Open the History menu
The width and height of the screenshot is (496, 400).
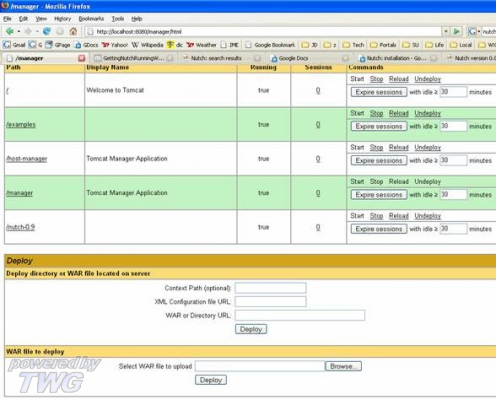[x=63, y=19]
